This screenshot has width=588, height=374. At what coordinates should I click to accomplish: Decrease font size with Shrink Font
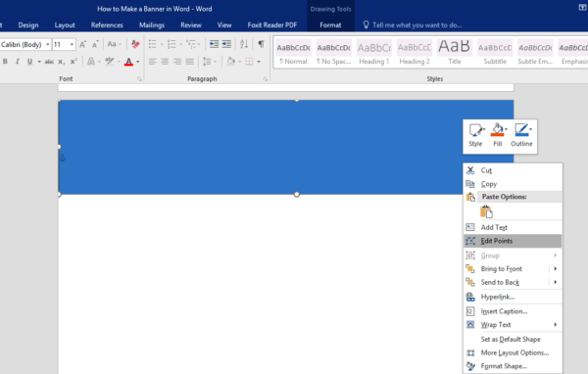click(x=95, y=45)
